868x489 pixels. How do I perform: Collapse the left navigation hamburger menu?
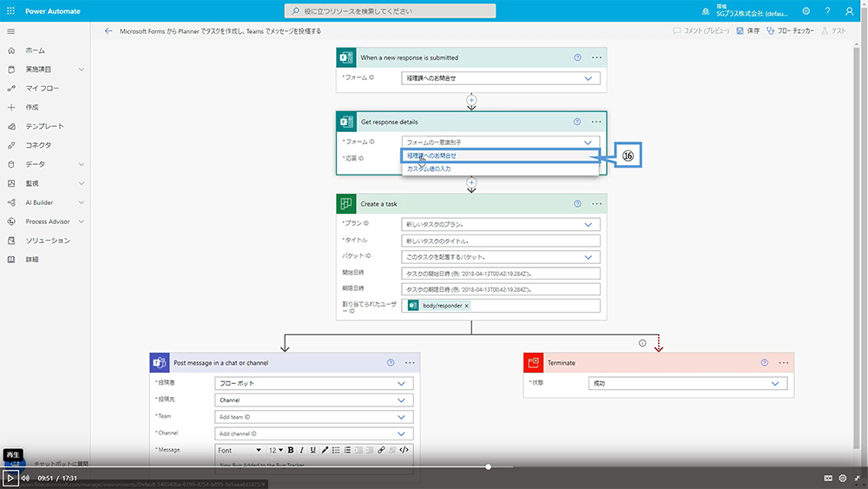10,31
